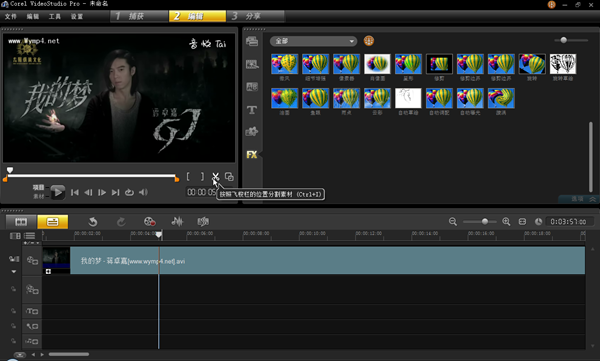
Task: Open the 设置 menu
Action: point(77,16)
